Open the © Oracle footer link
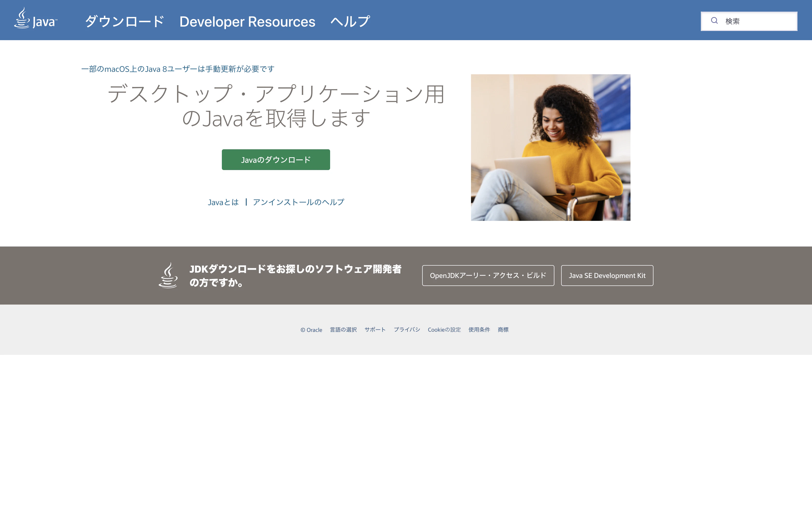The width and height of the screenshot is (812, 508). coord(311,330)
